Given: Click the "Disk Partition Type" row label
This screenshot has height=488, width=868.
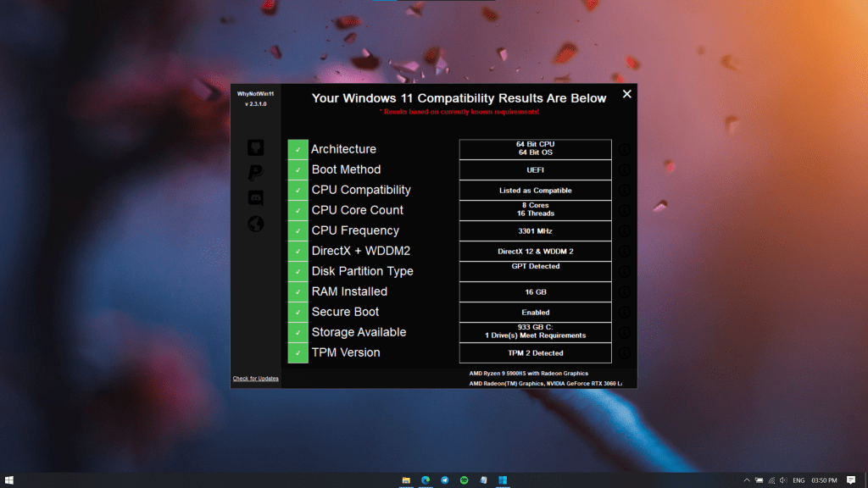Looking at the screenshot, I should [362, 271].
